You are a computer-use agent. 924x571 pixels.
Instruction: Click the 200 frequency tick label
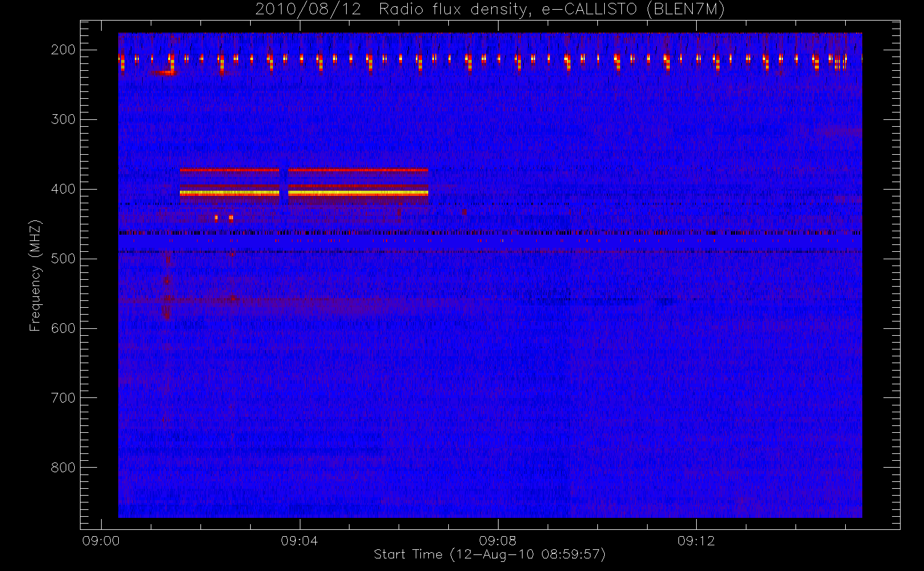pos(63,50)
